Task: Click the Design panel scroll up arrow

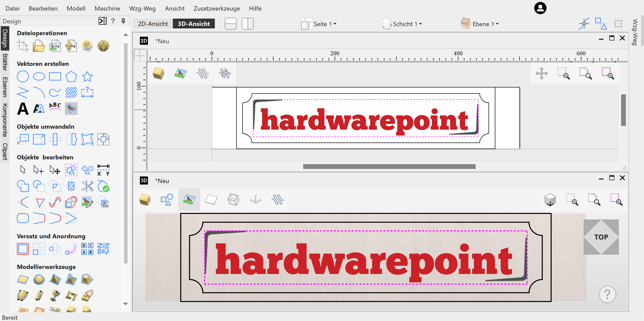Action: click(126, 35)
